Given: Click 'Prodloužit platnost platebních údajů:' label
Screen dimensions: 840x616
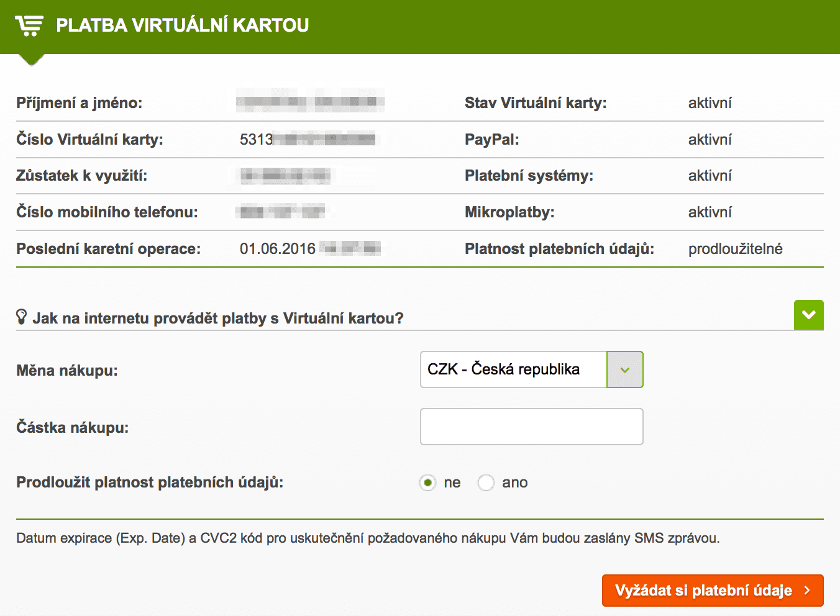Looking at the screenshot, I should [150, 482].
